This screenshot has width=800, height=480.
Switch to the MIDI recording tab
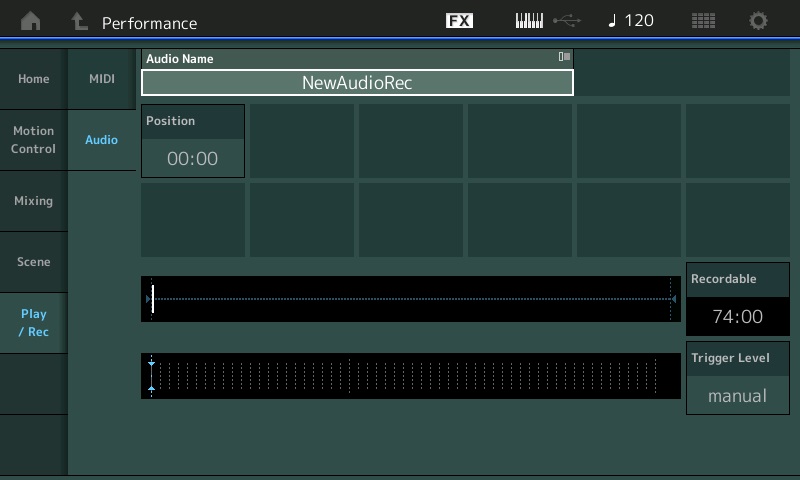[x=102, y=79]
